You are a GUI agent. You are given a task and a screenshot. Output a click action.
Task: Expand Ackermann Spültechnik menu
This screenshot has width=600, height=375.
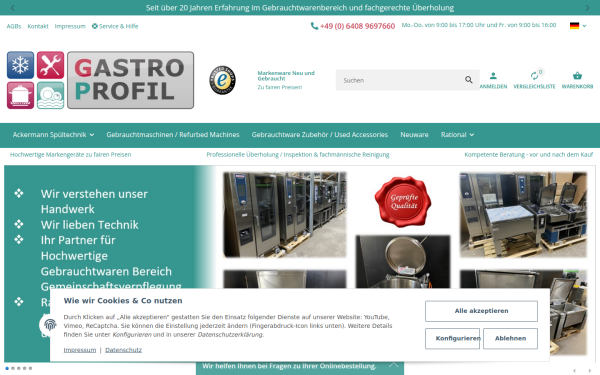tap(53, 135)
